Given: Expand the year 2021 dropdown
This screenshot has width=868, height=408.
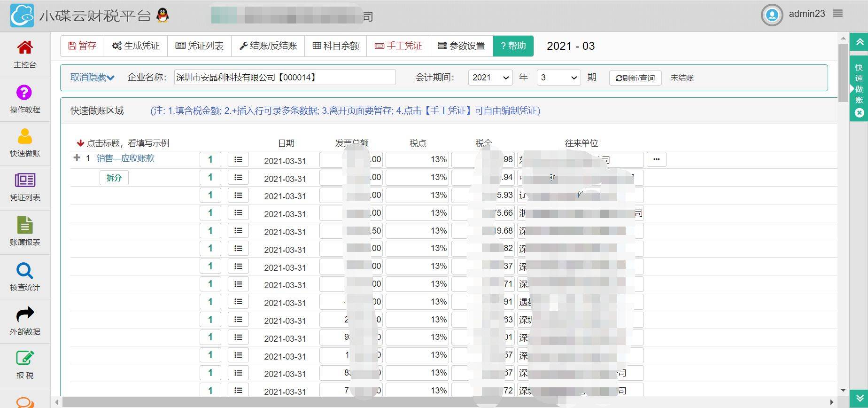Looking at the screenshot, I should [490, 78].
